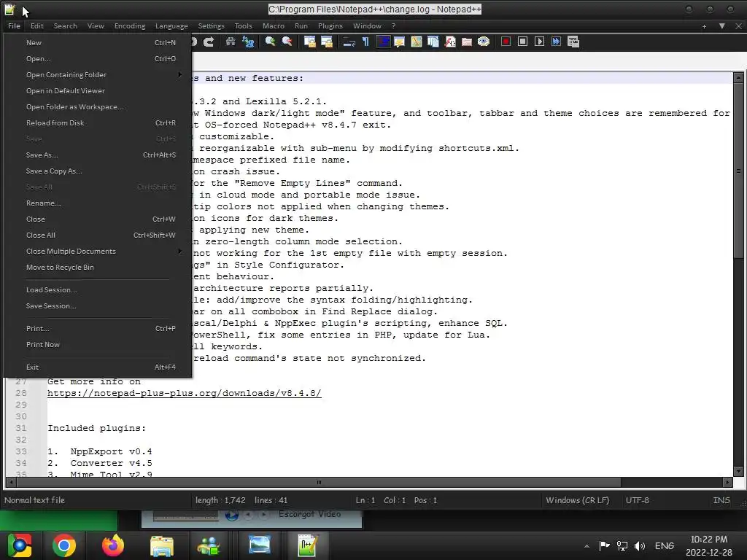Choose Save As... from the menu
This screenshot has width=747, height=560.
(98, 155)
